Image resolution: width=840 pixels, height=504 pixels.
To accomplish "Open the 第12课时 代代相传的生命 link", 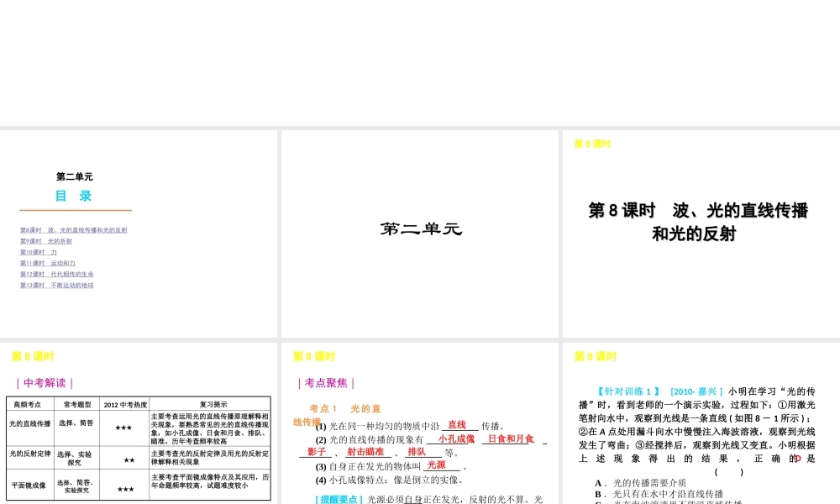I will tap(57, 274).
